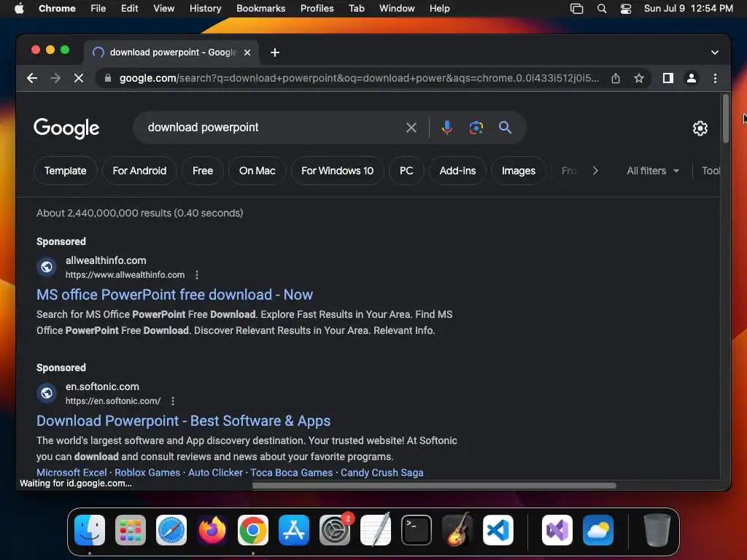747x560 pixels.
Task: Click into the Google search input field
Action: 271,128
